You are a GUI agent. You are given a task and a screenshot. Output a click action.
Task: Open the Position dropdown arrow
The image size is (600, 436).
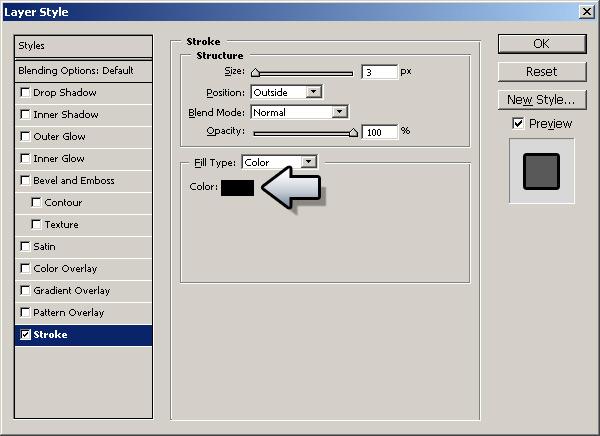(x=314, y=92)
